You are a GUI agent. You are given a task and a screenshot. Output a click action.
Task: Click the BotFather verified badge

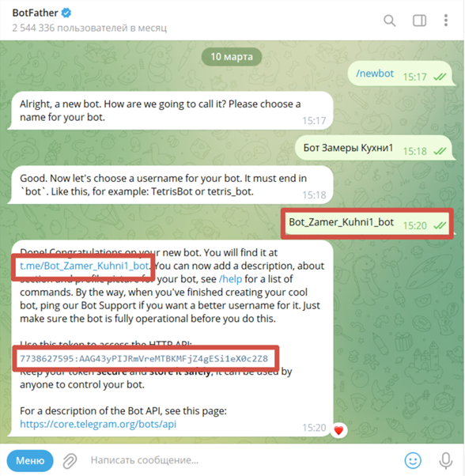tap(66, 13)
